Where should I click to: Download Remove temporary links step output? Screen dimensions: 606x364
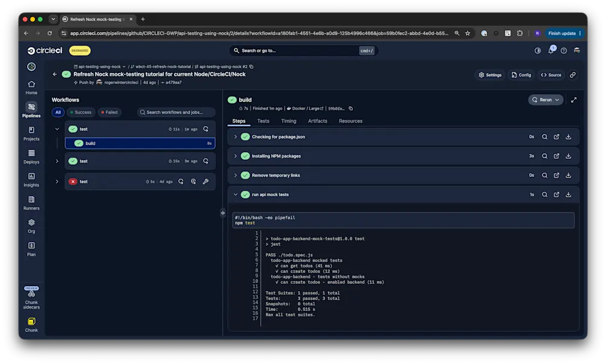coord(569,175)
